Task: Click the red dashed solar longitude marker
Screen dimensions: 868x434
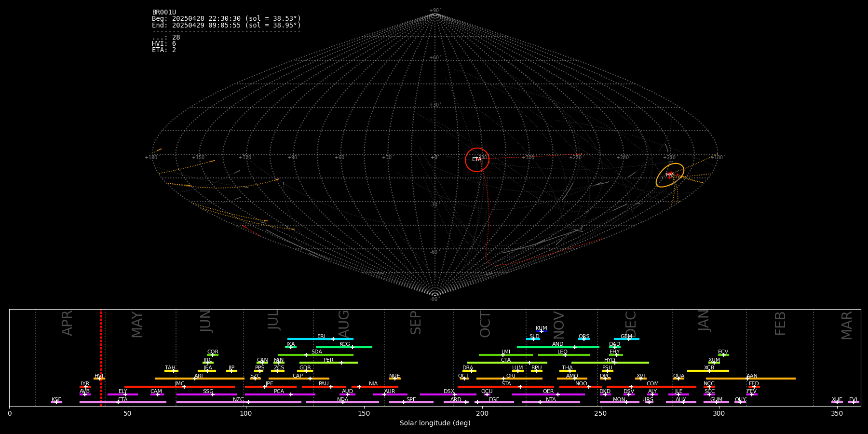Action: (101, 357)
